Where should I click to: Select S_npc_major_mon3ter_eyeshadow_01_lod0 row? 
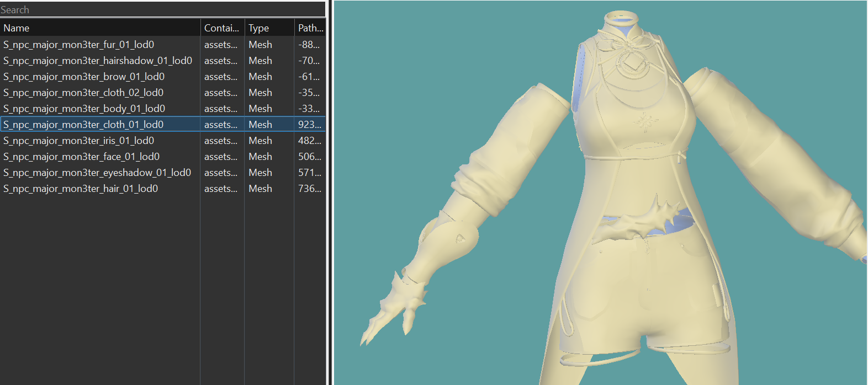[163, 173]
